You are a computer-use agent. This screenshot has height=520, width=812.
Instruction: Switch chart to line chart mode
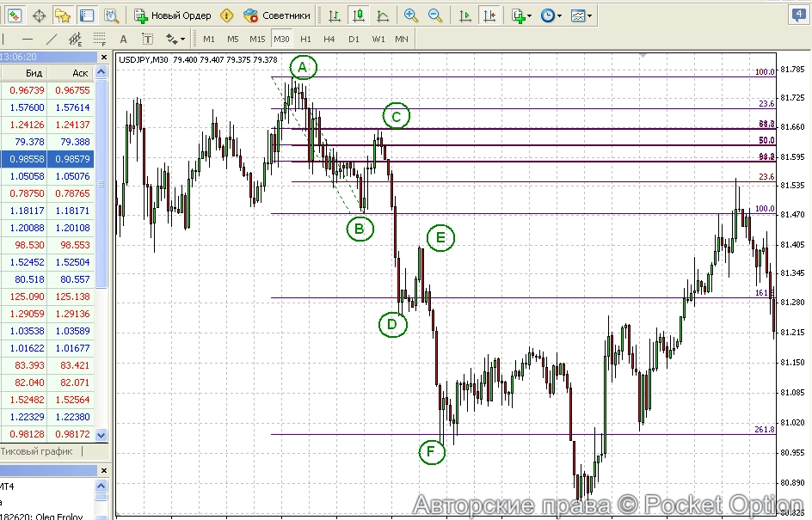pos(382,15)
